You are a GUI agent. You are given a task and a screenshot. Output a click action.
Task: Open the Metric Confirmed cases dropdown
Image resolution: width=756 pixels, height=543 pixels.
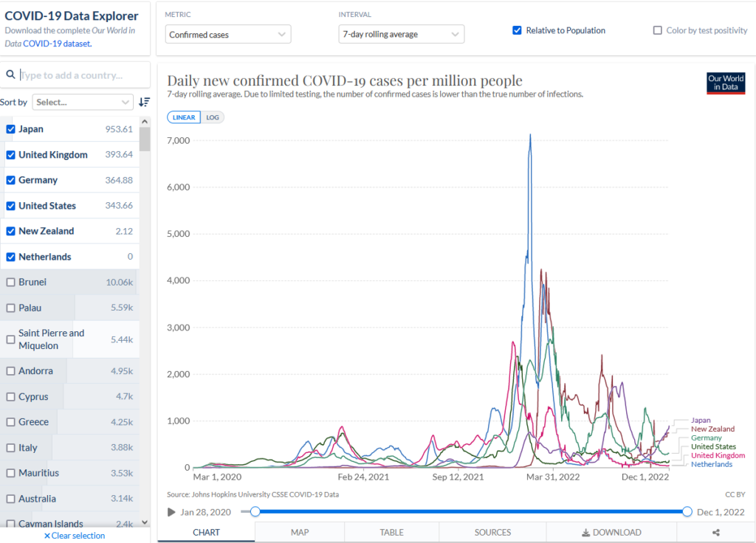click(228, 34)
